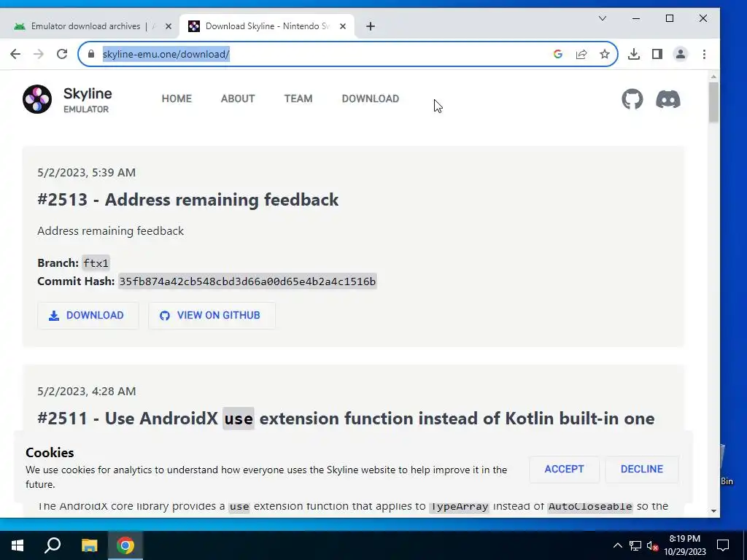The height and width of the screenshot is (560, 747).
Task: Click the commit hash 35fb874a… text
Action: click(x=247, y=281)
